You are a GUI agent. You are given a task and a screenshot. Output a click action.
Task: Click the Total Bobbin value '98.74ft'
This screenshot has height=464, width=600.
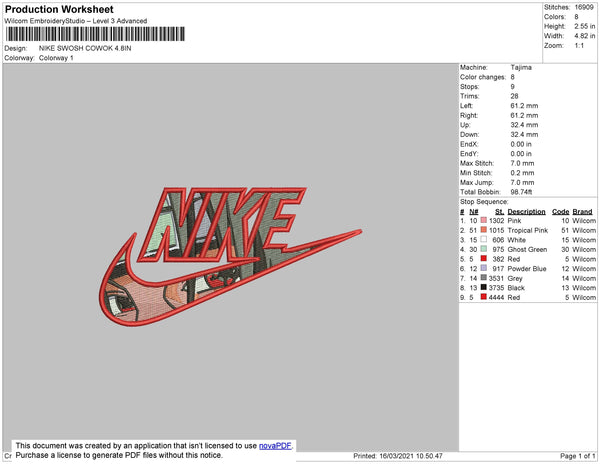point(521,192)
